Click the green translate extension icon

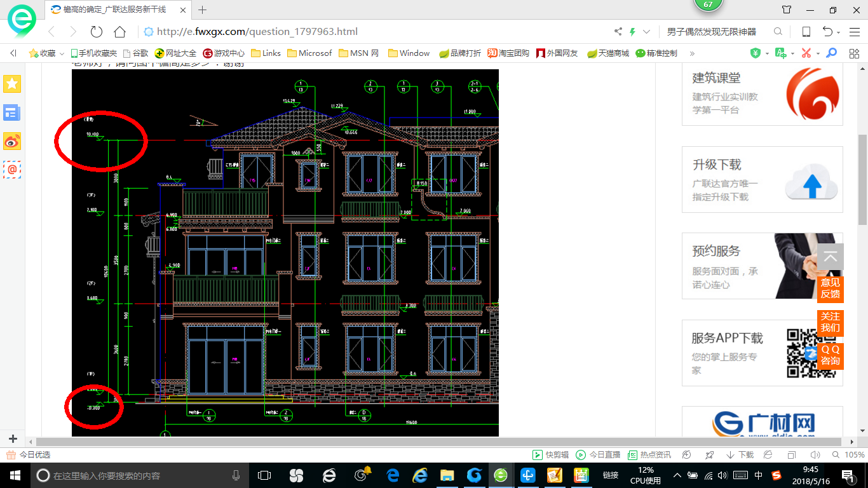tap(781, 53)
